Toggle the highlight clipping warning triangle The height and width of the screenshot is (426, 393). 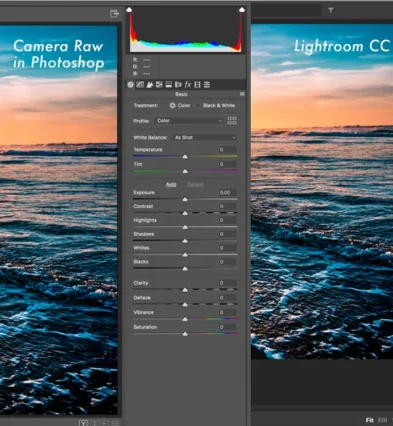pos(242,9)
